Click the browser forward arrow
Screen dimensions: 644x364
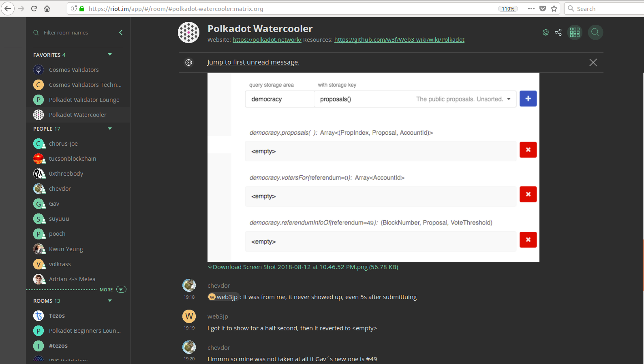pos(21,9)
